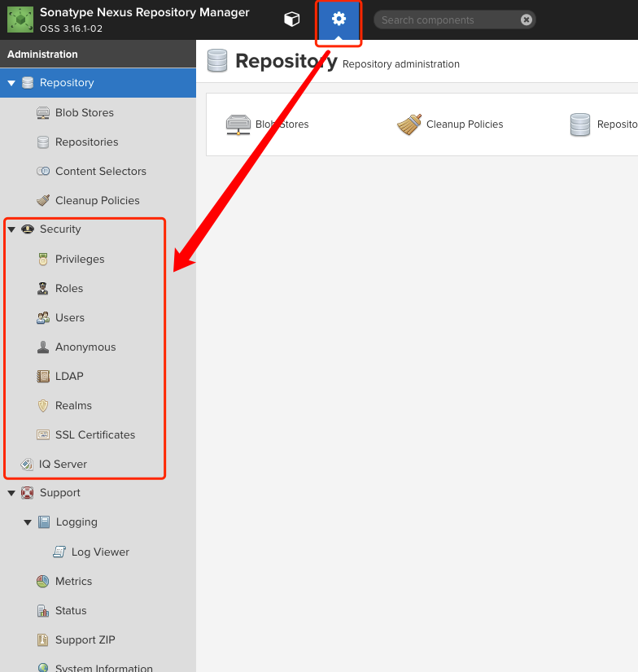Open Blob Stores in the sidebar

point(85,113)
